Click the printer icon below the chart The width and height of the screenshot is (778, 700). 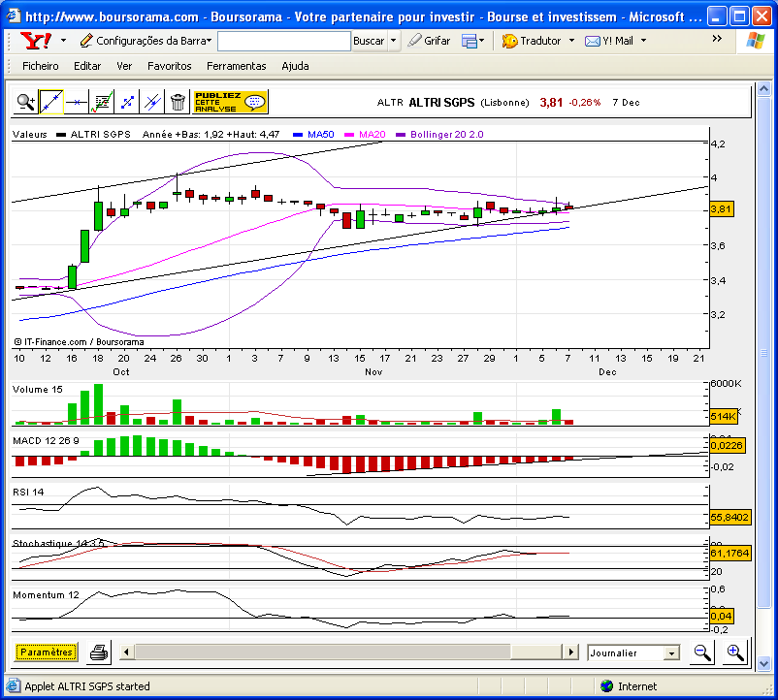pyautogui.click(x=99, y=652)
